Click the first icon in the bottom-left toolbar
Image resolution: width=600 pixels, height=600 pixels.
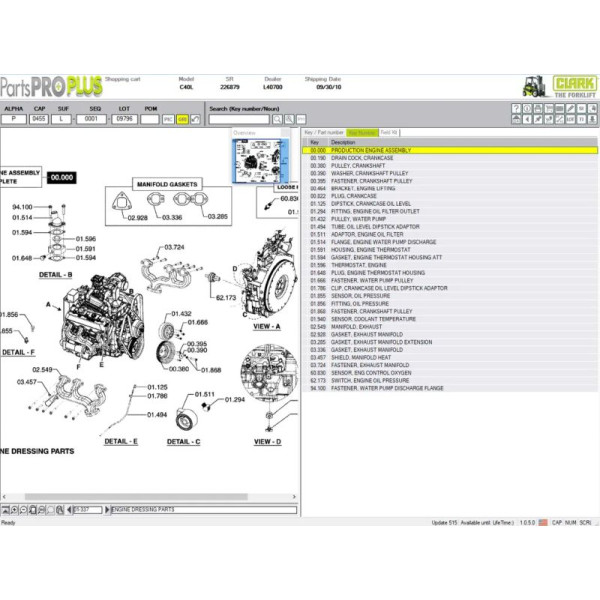pos(6,509)
